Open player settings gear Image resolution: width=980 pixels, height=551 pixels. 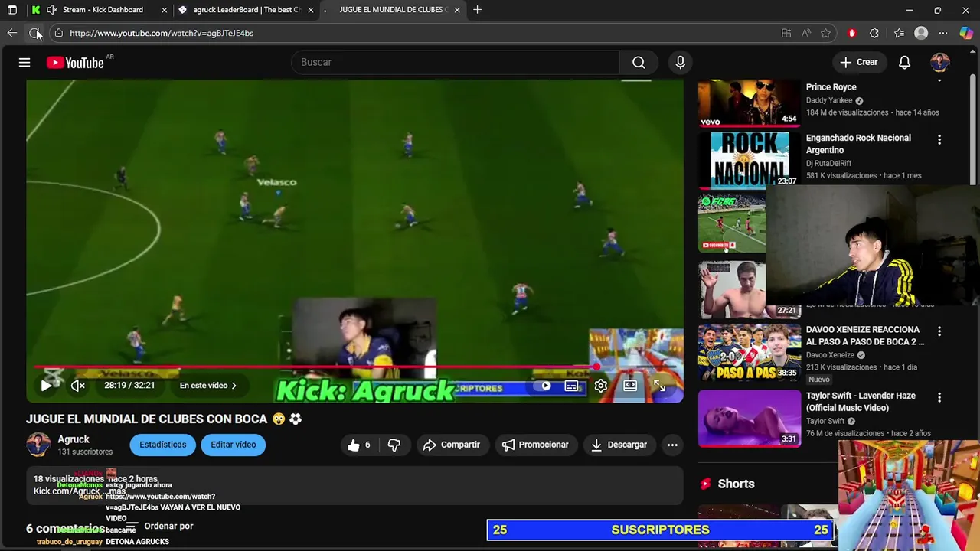click(601, 386)
